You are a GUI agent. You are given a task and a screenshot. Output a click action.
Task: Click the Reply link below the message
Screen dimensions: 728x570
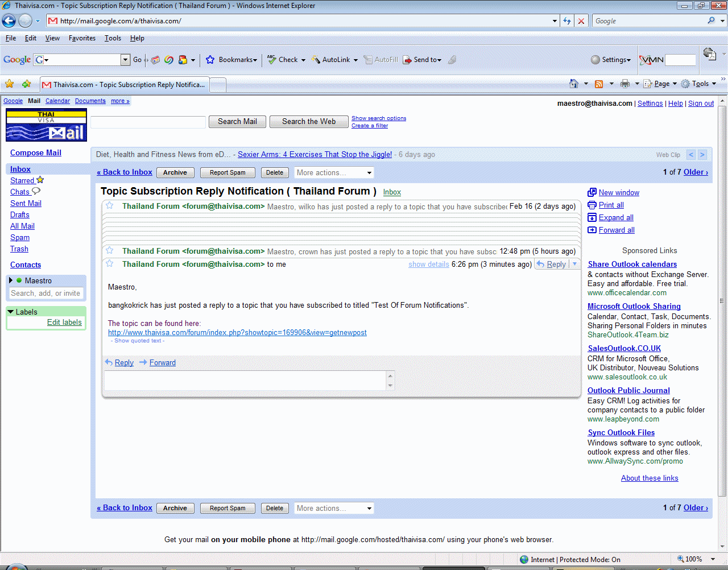coord(124,362)
